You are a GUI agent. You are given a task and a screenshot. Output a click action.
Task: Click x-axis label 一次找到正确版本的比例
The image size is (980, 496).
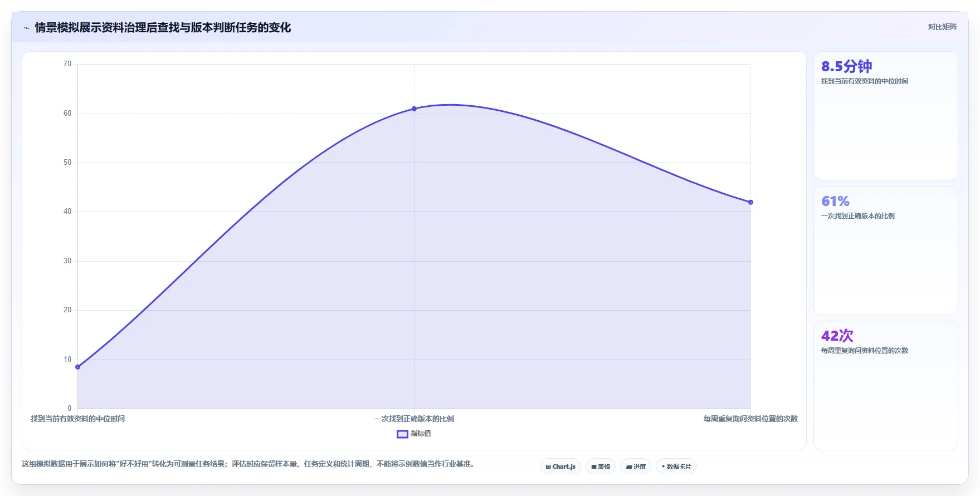(414, 419)
